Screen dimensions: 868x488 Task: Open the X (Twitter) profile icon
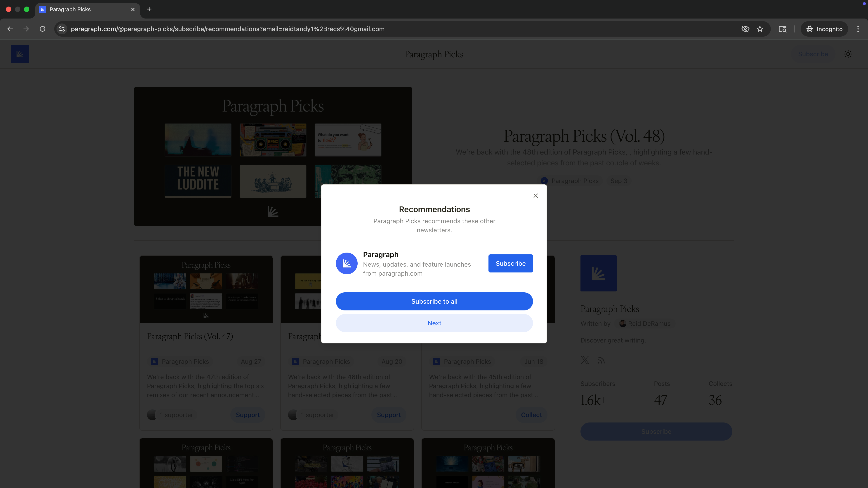(x=585, y=360)
